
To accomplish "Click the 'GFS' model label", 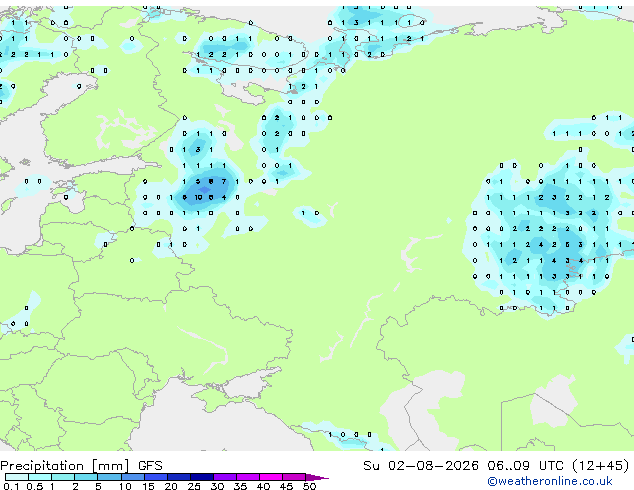I will pyautogui.click(x=150, y=466).
